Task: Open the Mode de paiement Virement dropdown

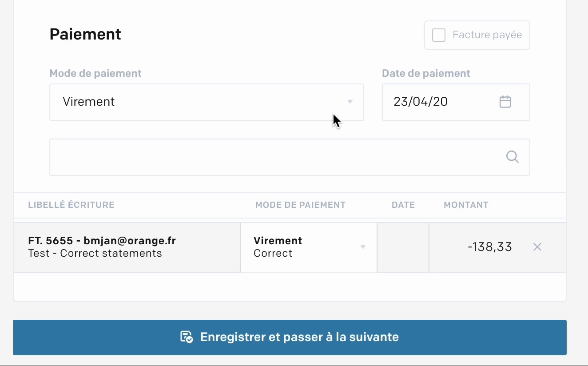Action: point(207,102)
